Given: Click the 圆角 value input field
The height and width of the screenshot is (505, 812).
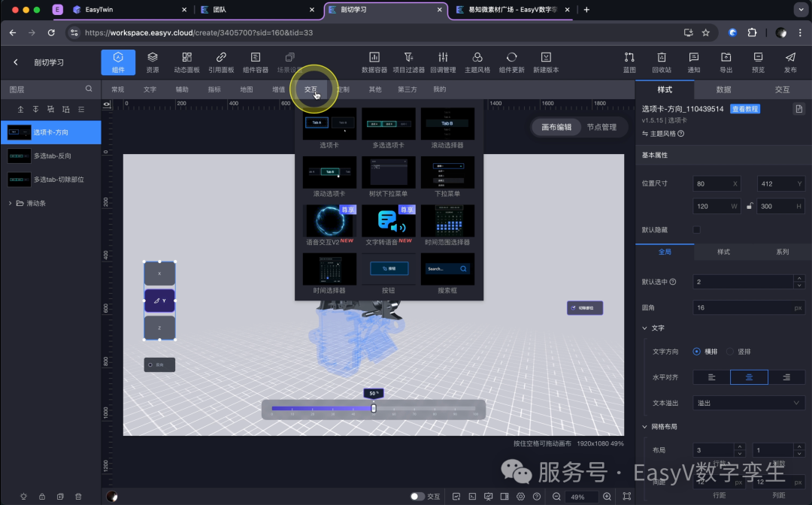Looking at the screenshot, I should pyautogui.click(x=749, y=307).
